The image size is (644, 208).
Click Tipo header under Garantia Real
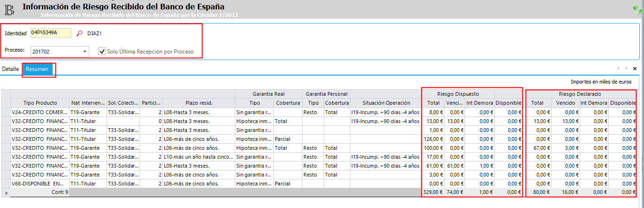coord(255,103)
